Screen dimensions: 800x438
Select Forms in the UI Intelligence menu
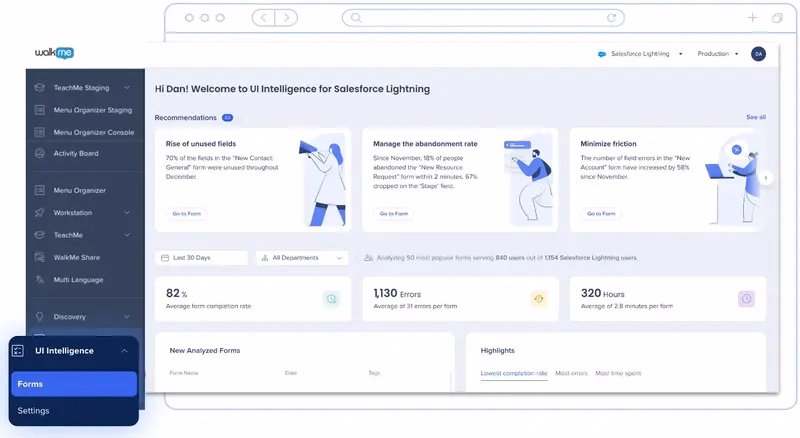click(74, 384)
